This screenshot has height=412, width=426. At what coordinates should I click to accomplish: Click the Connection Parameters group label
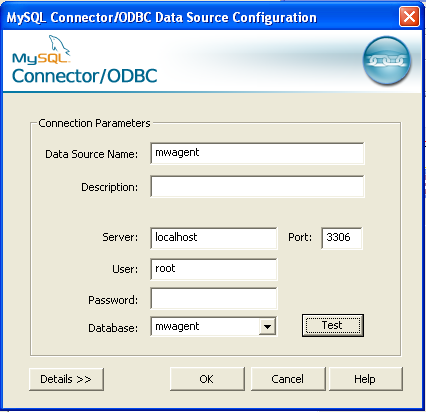coord(94,123)
